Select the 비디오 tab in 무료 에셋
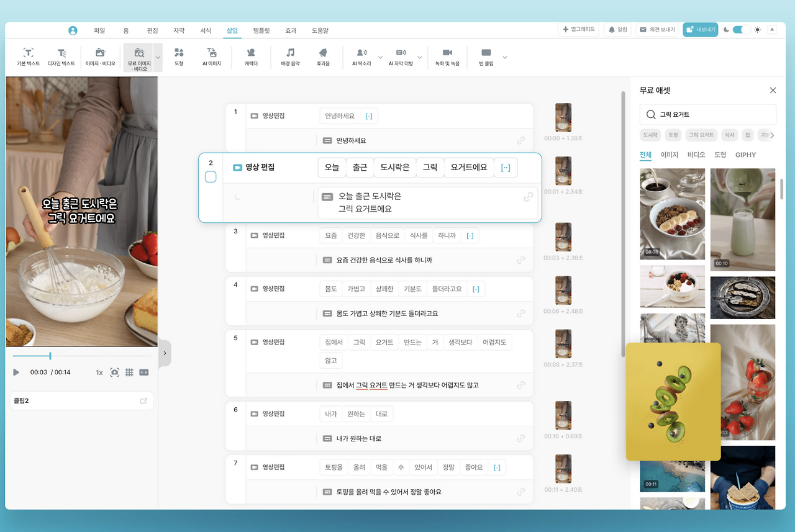 (x=696, y=155)
